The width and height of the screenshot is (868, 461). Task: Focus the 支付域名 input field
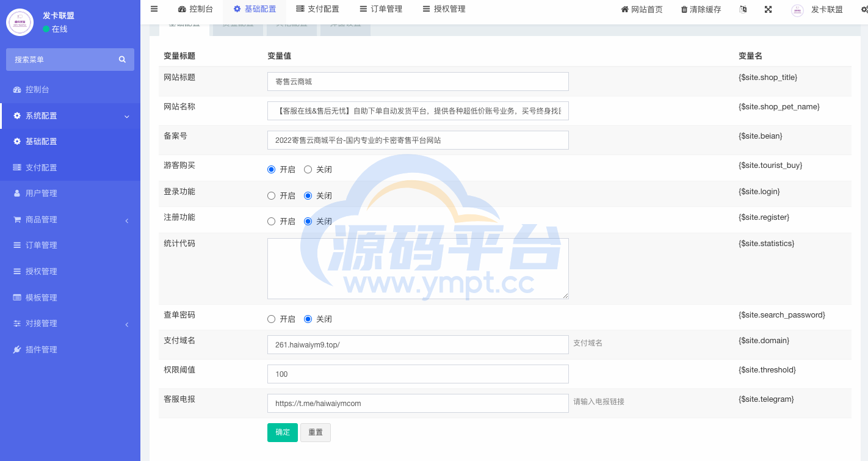point(418,344)
